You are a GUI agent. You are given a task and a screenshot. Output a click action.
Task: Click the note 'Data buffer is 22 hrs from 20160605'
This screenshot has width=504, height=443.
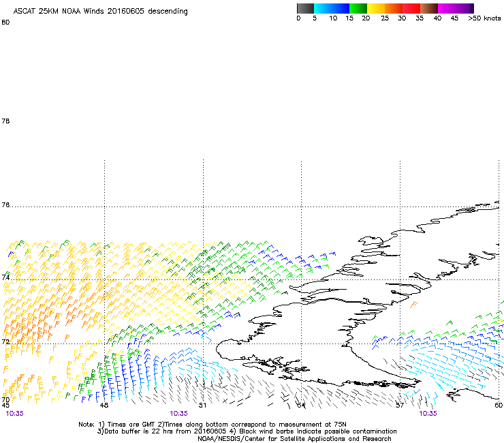(161, 431)
